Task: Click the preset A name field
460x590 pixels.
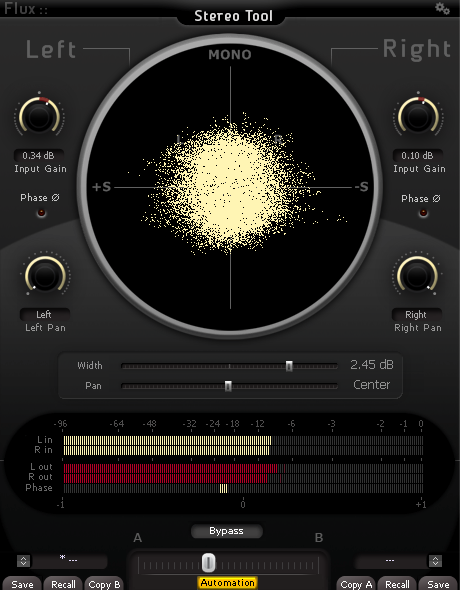Action: 69,561
